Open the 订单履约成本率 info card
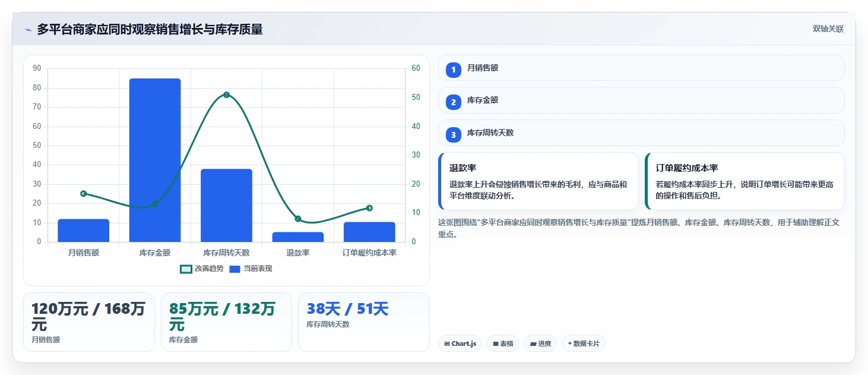This screenshot has width=868, height=375. point(745,181)
